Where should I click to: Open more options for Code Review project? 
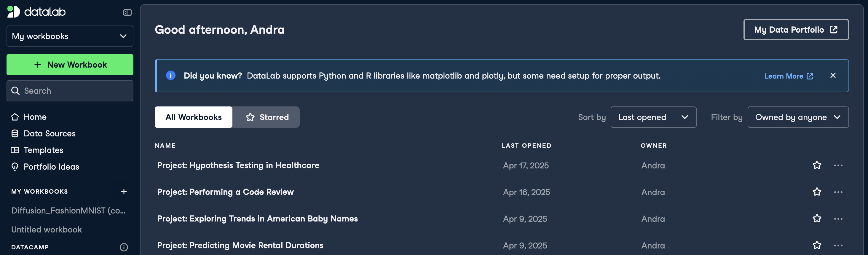838,192
